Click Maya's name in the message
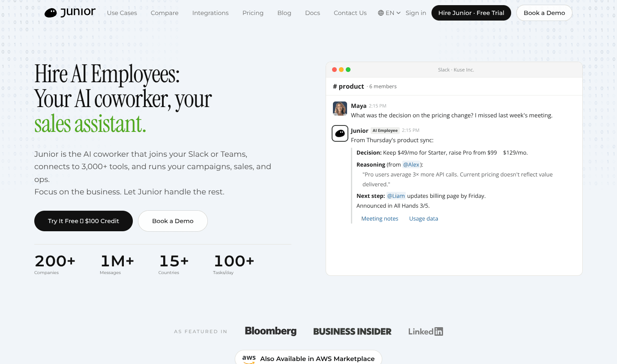 coord(359,106)
